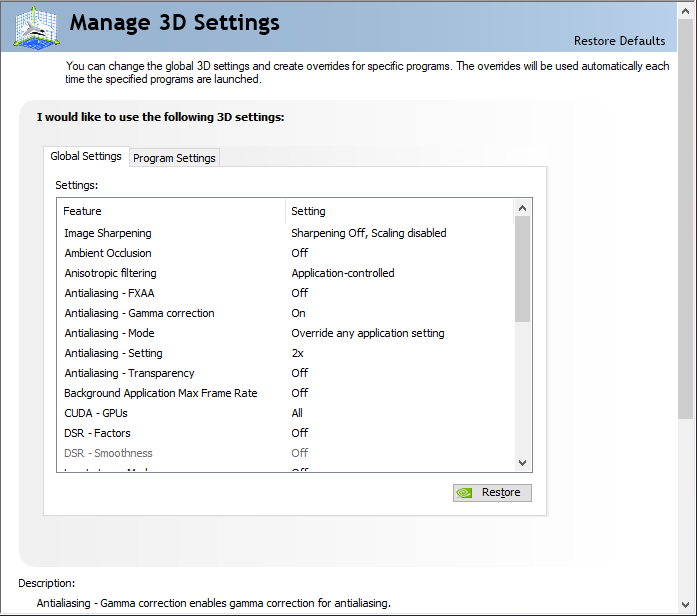
Task: Click the Manage 3D Settings header icon
Action: coord(36,28)
